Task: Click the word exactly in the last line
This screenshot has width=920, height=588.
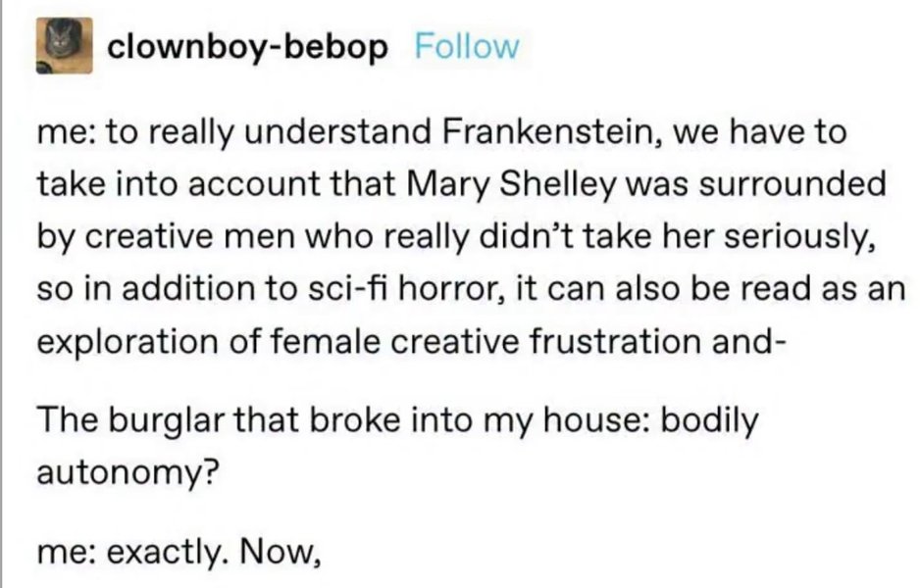Action: tap(169, 553)
